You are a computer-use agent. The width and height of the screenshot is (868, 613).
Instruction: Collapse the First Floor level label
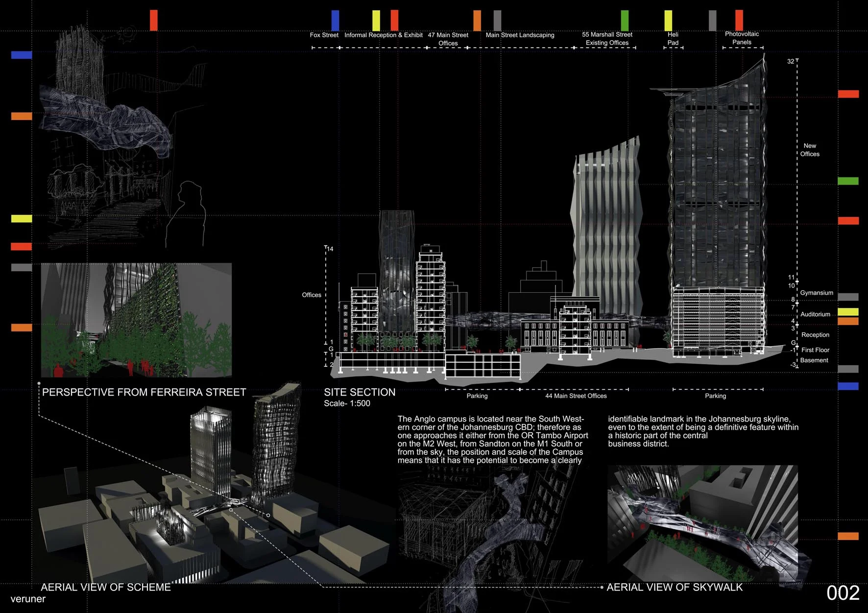tap(815, 350)
